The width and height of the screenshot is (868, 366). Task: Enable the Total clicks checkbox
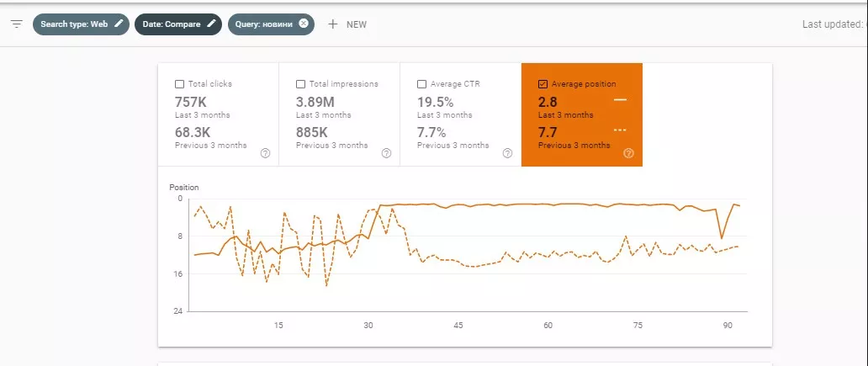[x=179, y=84]
